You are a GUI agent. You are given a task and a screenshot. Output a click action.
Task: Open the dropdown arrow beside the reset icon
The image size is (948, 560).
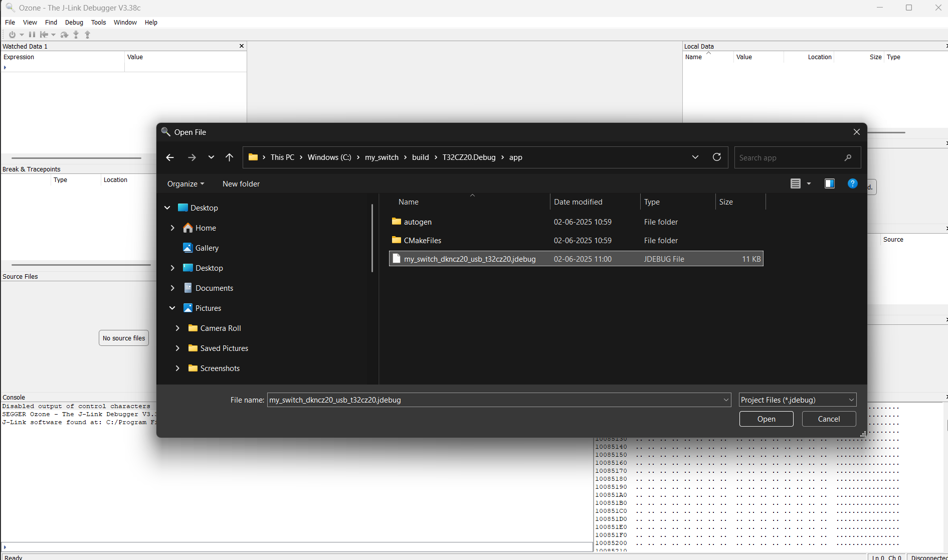(x=53, y=35)
